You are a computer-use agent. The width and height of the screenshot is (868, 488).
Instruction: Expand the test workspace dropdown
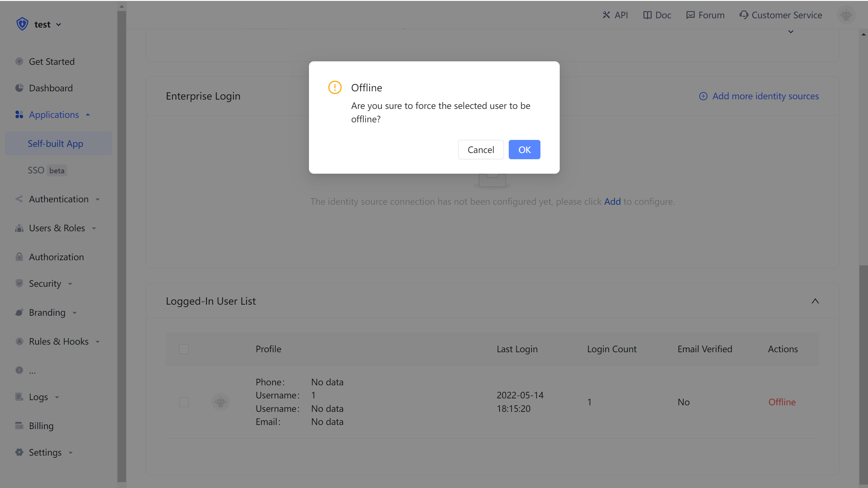coord(59,24)
